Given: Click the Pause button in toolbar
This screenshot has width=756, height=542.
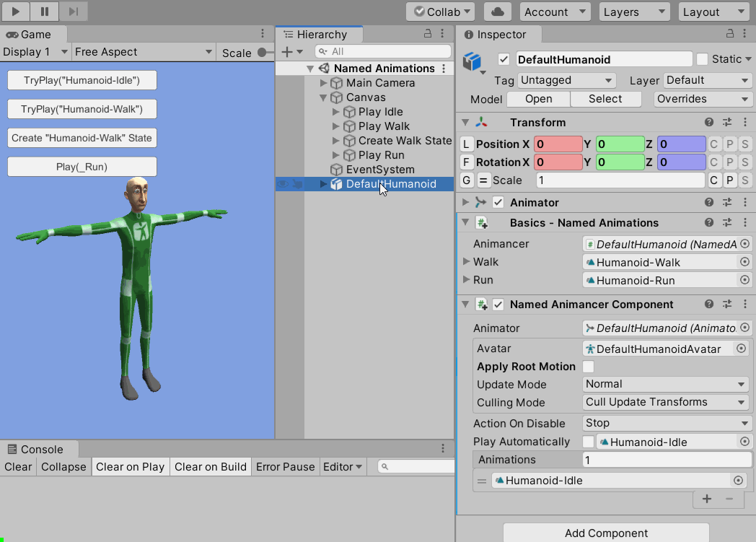Looking at the screenshot, I should coord(45,12).
